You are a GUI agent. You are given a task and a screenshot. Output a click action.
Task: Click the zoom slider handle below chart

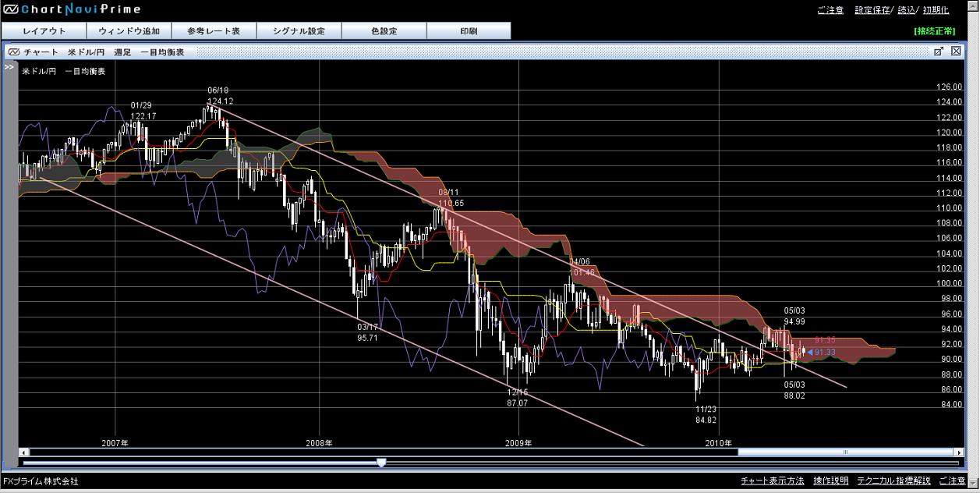[x=381, y=463]
